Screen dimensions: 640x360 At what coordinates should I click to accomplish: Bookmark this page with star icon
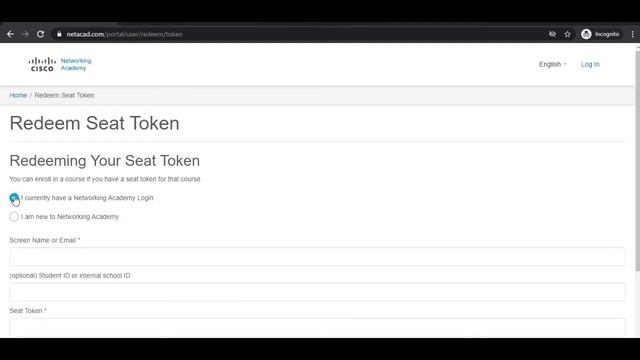pos(567,34)
